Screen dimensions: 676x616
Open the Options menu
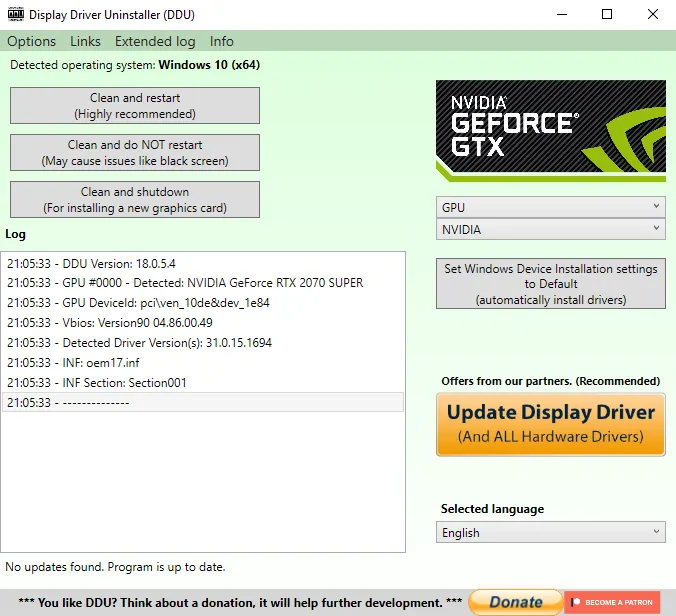coord(31,41)
